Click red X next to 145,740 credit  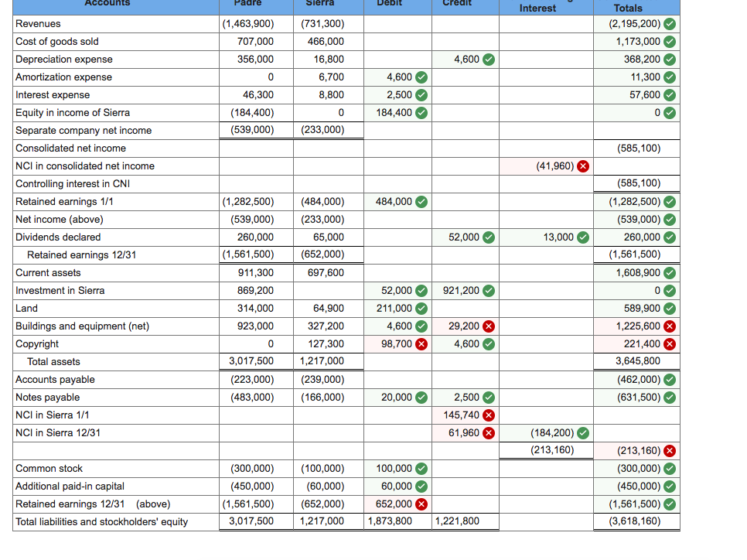click(x=488, y=415)
